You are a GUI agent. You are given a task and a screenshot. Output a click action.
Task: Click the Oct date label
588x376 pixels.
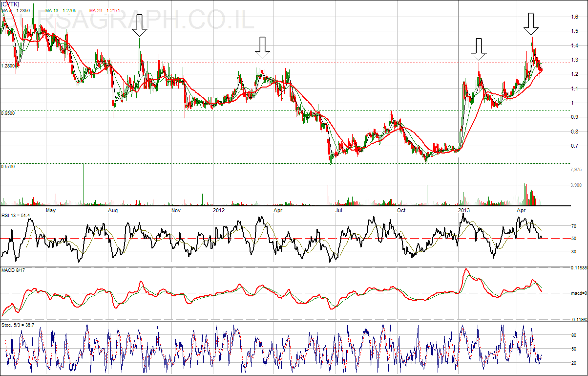[x=401, y=211]
